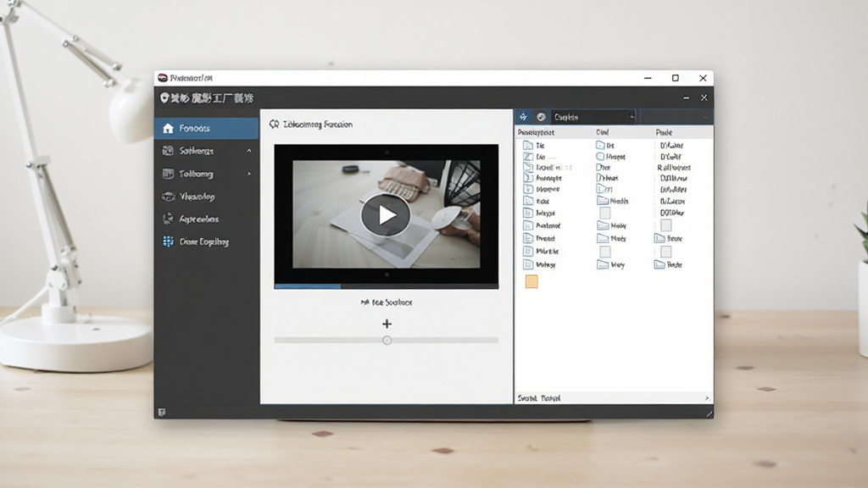Click the house icon in the highlighted sidebar item

point(168,129)
